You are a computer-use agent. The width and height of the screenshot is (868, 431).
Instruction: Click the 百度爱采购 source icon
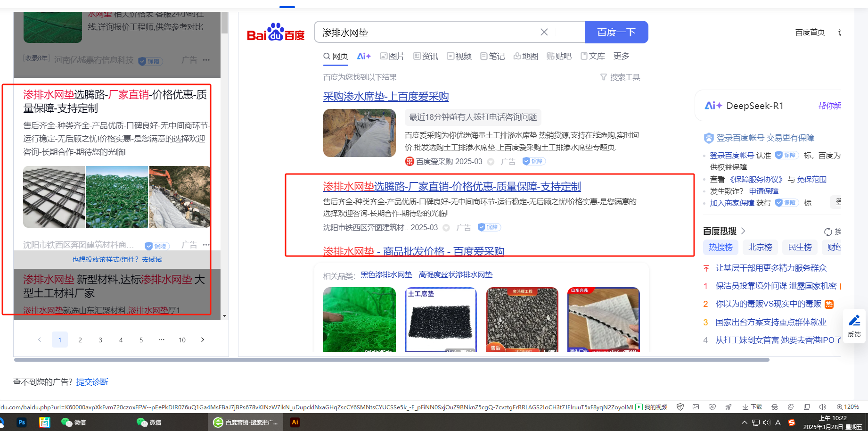(409, 161)
